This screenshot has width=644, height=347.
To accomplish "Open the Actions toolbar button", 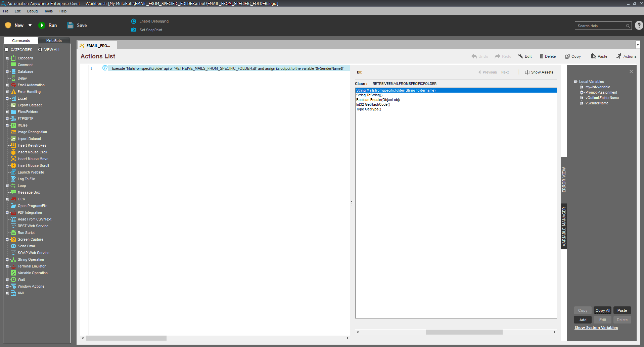I will 627,56.
